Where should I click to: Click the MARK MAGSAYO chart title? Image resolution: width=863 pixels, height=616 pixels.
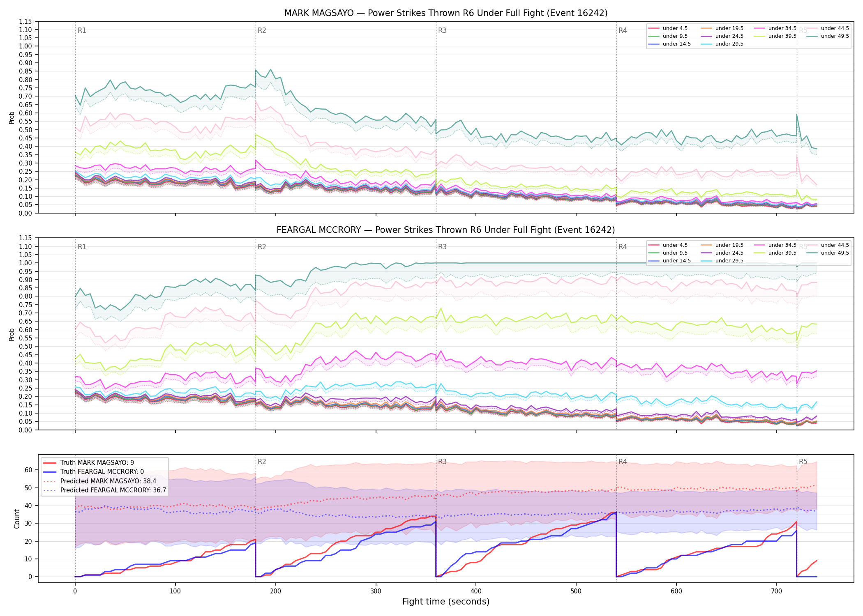coord(446,13)
